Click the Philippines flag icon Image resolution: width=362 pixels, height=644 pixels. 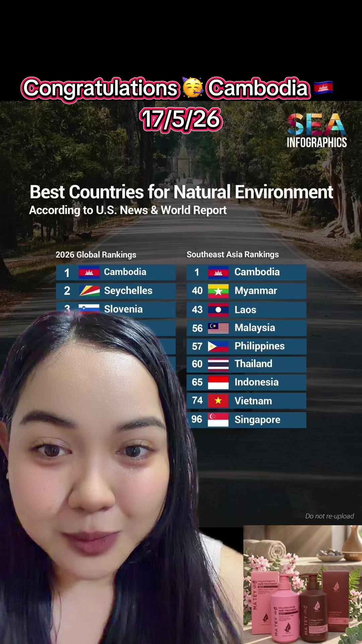tap(218, 346)
